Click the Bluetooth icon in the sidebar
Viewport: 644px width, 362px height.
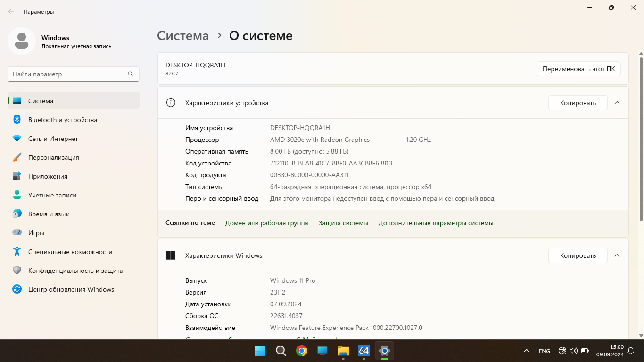coord(17,120)
